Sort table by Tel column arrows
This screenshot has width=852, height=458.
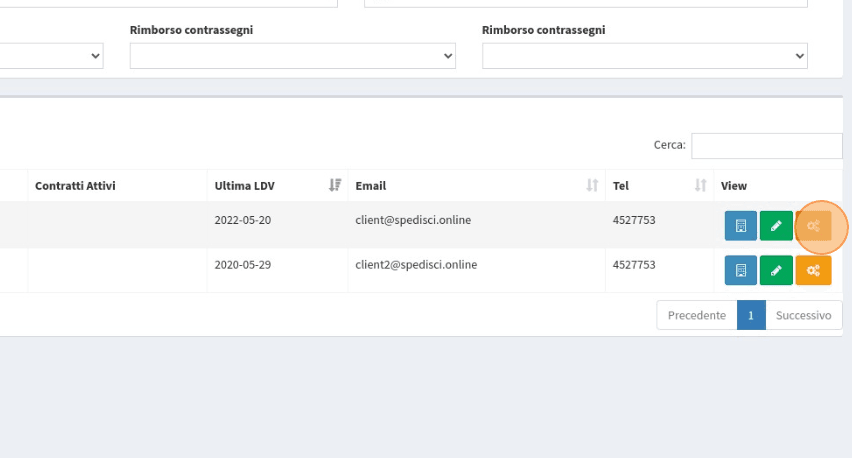point(700,185)
